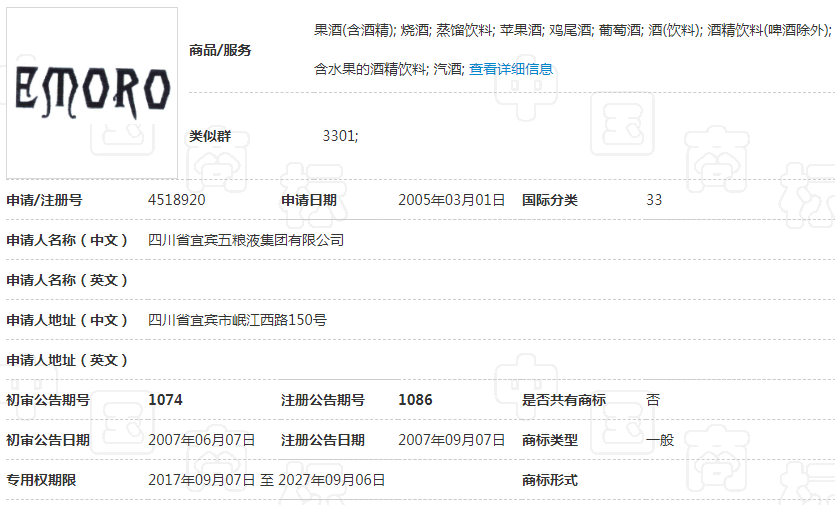Select similar group value 3301;
This screenshot has width=835, height=505.
tap(340, 136)
